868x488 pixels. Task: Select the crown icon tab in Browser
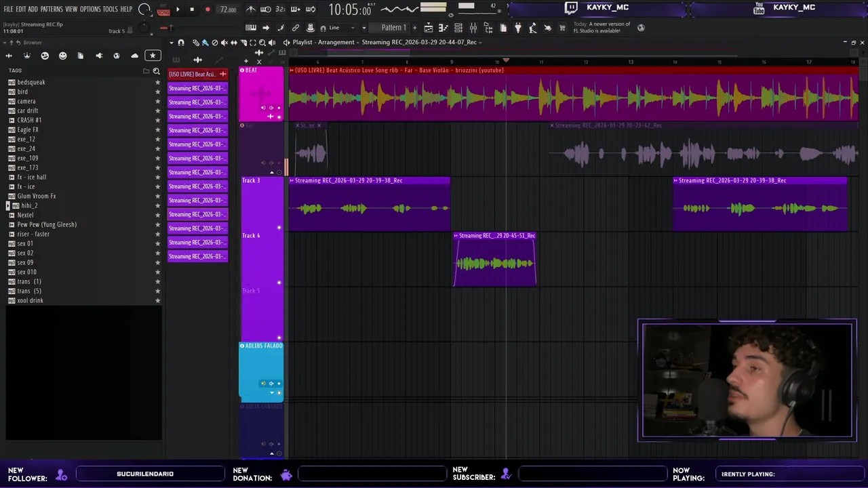coord(27,56)
